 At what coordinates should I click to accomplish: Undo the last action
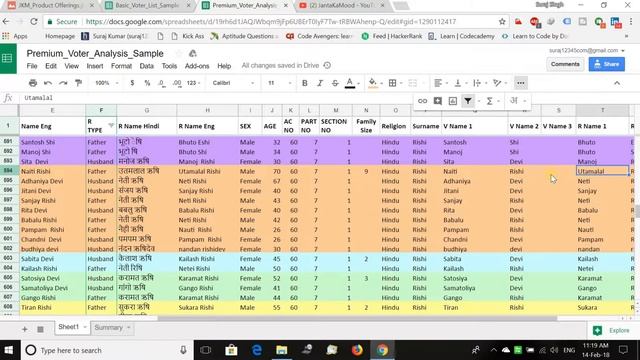(x=48, y=83)
